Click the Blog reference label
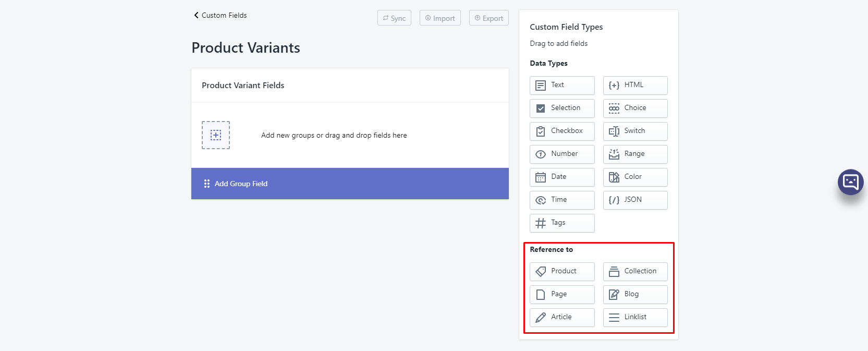 coord(631,294)
